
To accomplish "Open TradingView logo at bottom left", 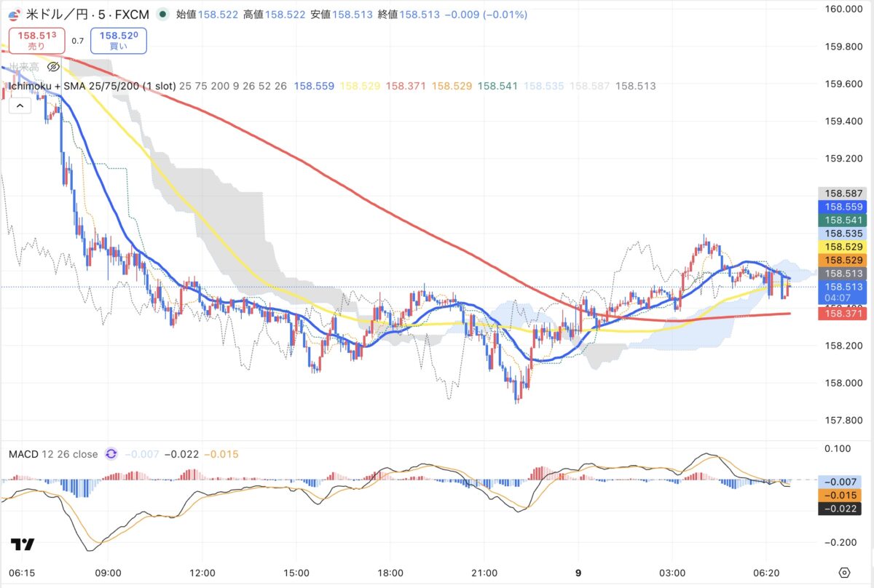I will coord(22,545).
